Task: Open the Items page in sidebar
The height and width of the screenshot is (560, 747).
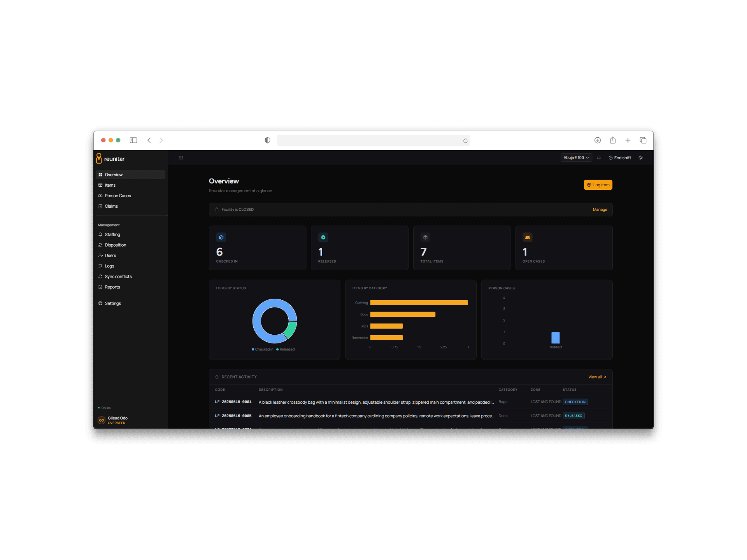Action: coord(130,185)
